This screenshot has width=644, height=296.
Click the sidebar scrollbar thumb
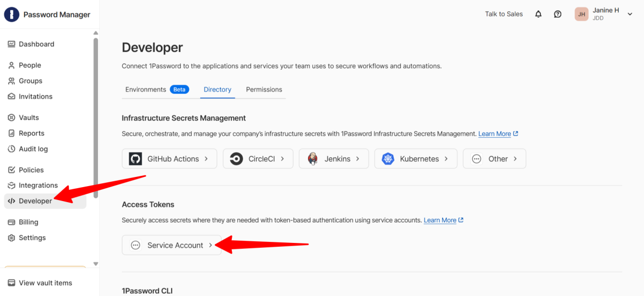96,118
